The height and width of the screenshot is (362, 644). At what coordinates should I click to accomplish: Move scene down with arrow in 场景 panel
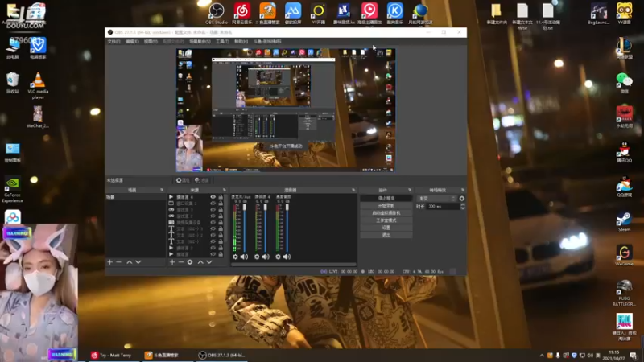[x=138, y=262]
